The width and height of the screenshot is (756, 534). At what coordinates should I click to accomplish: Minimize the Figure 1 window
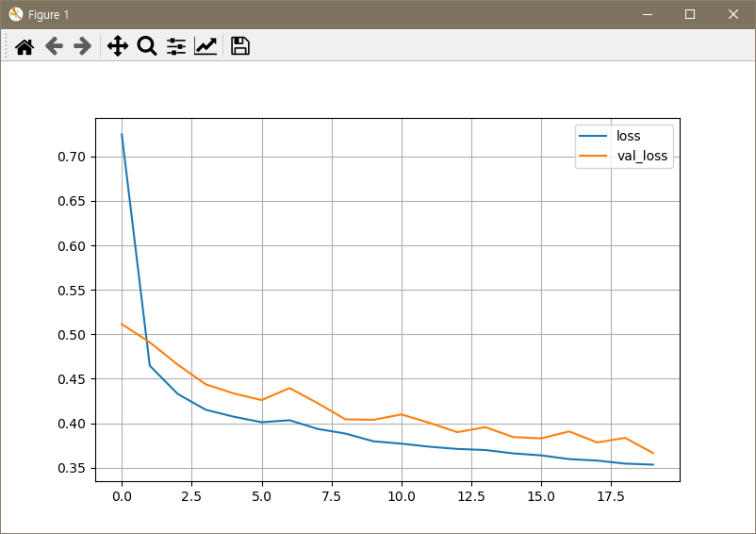647,14
